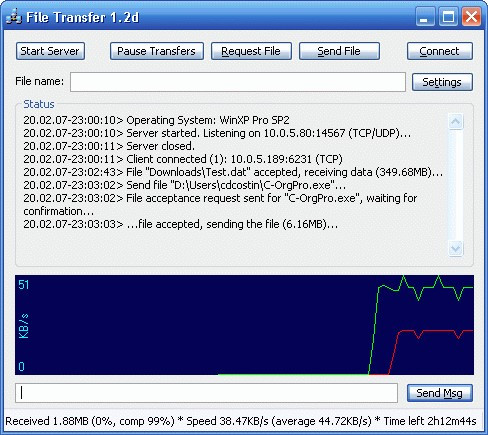Send the typed message with Send Msg
Image resolution: width=488 pixels, height=435 pixels.
click(440, 393)
